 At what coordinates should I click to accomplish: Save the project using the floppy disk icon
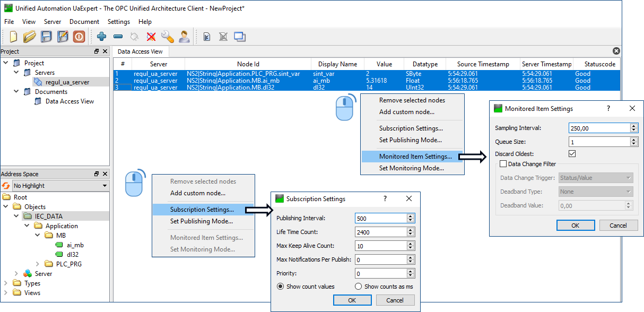click(x=47, y=37)
